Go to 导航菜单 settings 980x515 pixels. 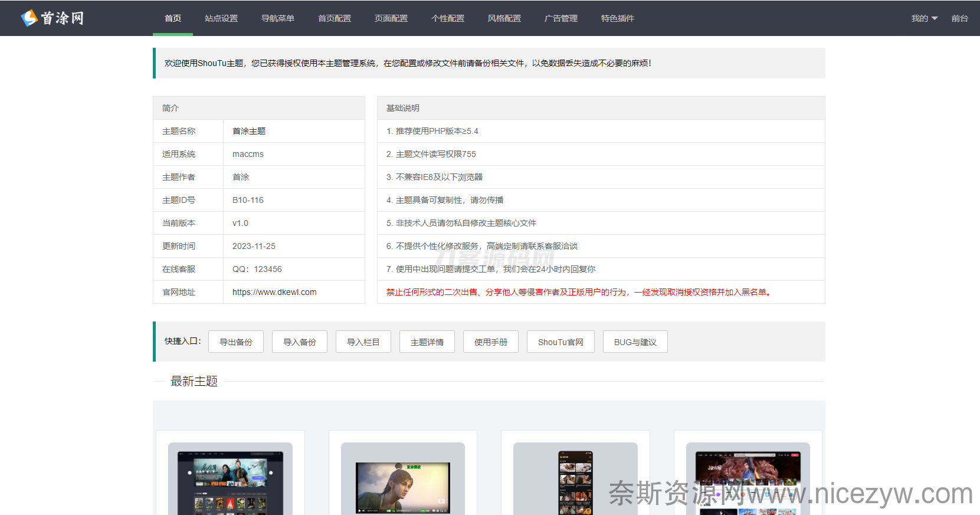point(278,18)
